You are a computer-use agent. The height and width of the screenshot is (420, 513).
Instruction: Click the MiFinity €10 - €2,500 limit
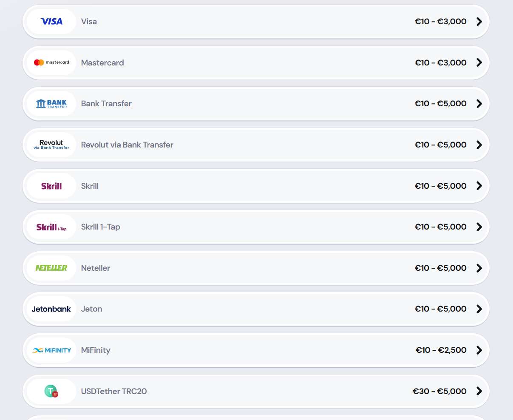click(x=441, y=350)
